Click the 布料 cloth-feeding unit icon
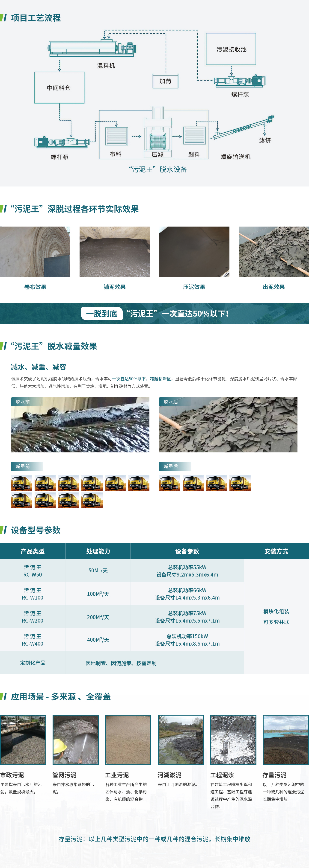The width and height of the screenshot is (309, 868). [117, 136]
